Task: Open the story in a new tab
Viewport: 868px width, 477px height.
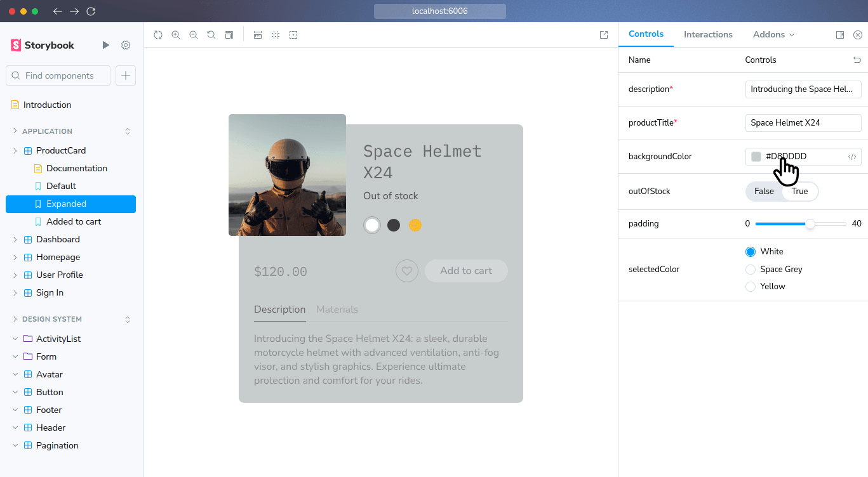Action: coord(604,35)
